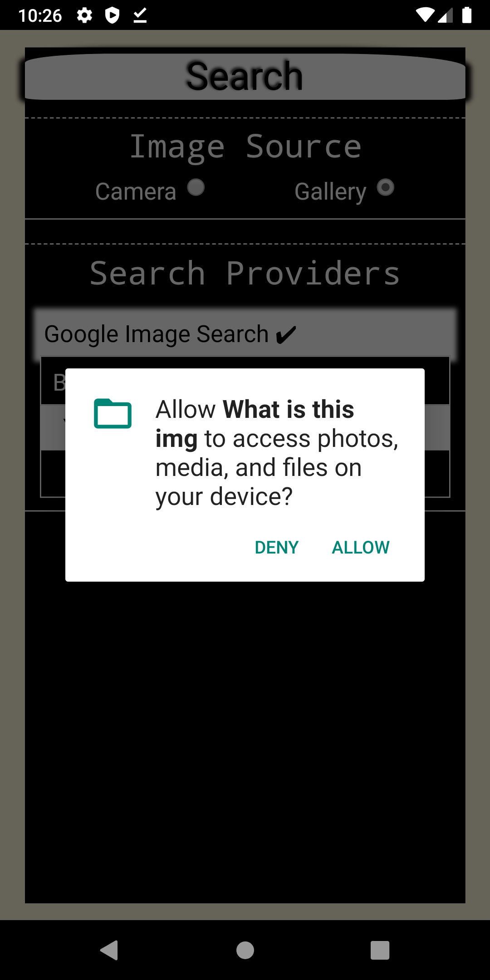The height and width of the screenshot is (980, 490).
Task: Tap the settings gear icon in status bar
Action: click(84, 15)
